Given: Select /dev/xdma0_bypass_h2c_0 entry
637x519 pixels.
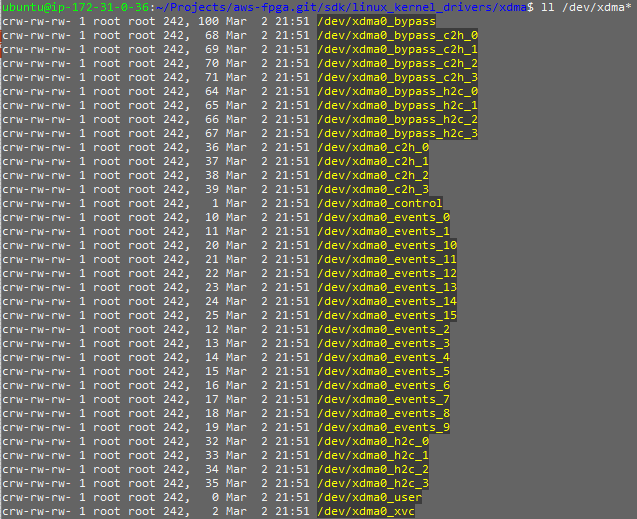Looking at the screenshot, I should [x=398, y=91].
